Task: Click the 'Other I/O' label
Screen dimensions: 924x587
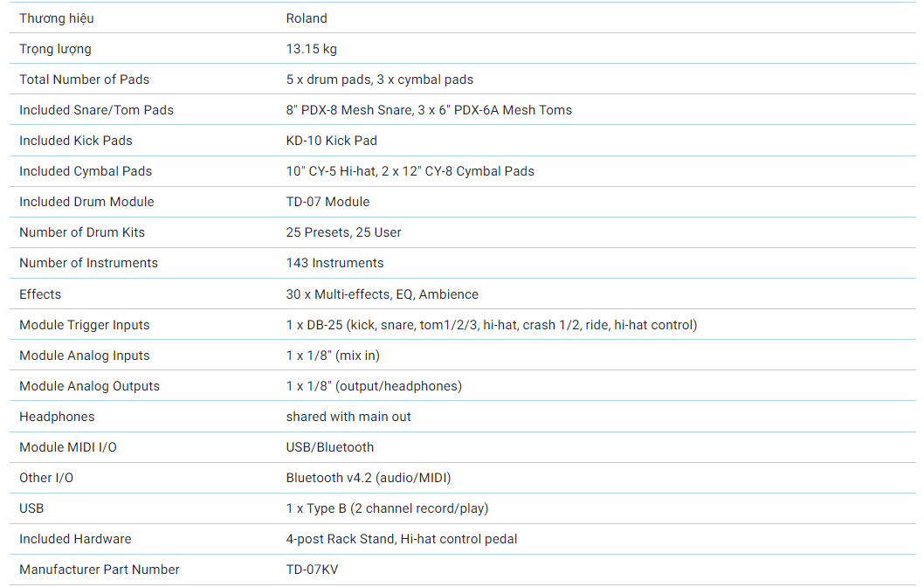Action: (x=46, y=479)
